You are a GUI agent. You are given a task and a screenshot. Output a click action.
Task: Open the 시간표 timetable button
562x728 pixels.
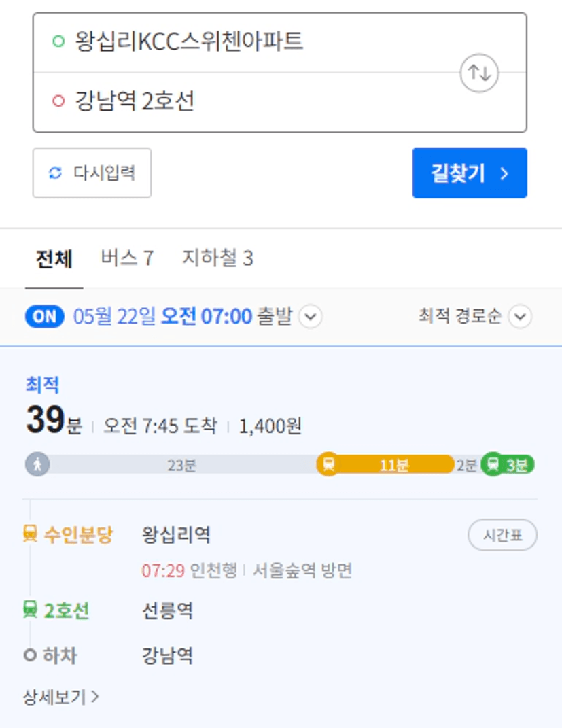(x=503, y=535)
